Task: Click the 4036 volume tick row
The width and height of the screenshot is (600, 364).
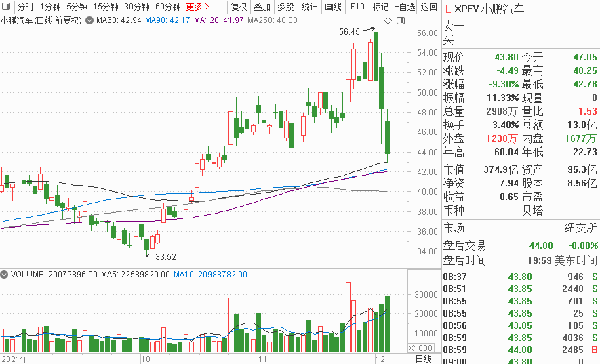Action: click(x=521, y=338)
